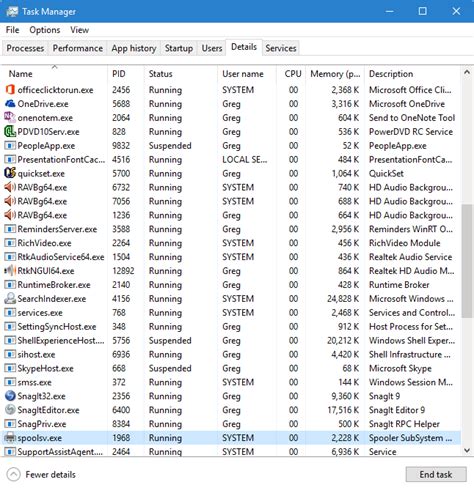The image size is (474, 493).
Task: Switch to the Processes tab
Action: (25, 48)
